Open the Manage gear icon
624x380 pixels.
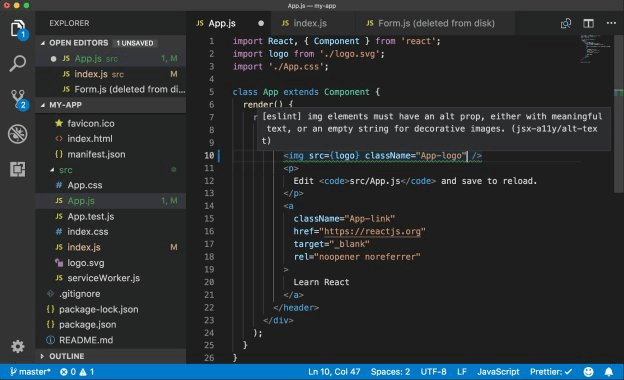click(x=18, y=347)
